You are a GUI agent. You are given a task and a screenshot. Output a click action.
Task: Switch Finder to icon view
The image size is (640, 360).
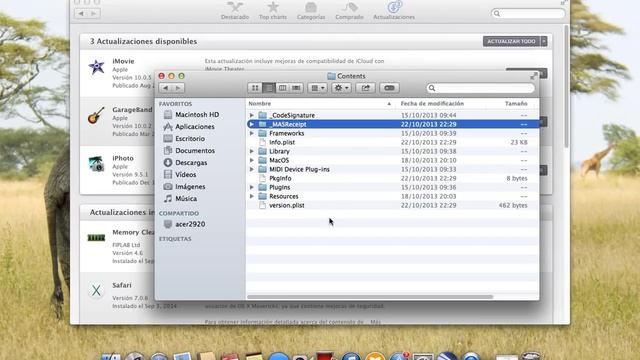click(x=255, y=88)
